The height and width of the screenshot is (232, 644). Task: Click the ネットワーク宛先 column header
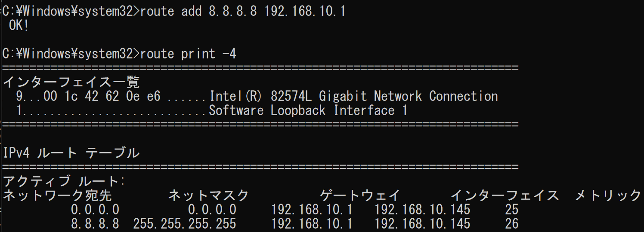click(58, 196)
